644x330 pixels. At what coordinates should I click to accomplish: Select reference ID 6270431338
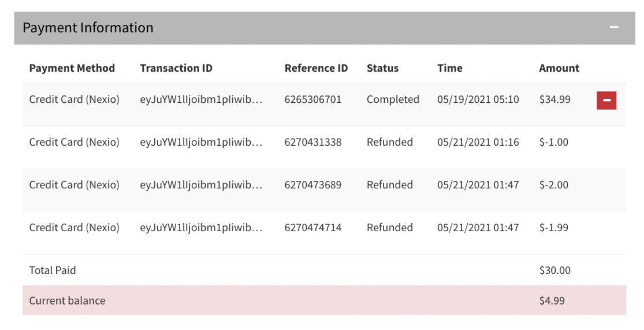313,142
